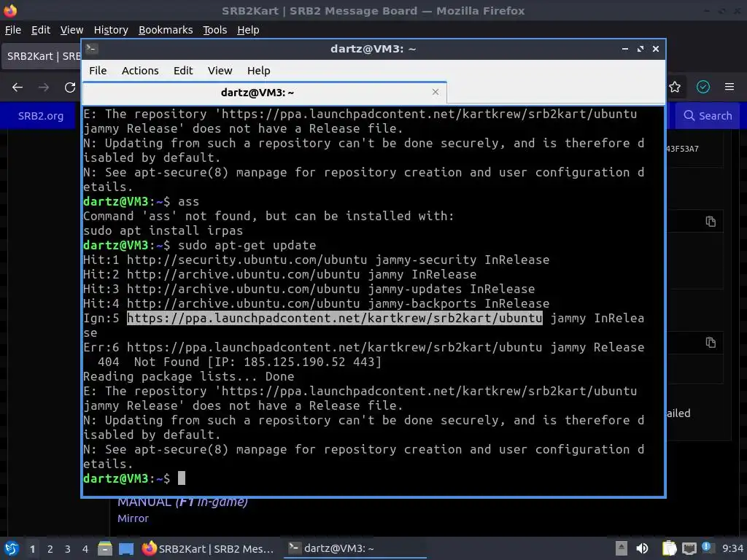Open Firefox View menu

[71, 30]
